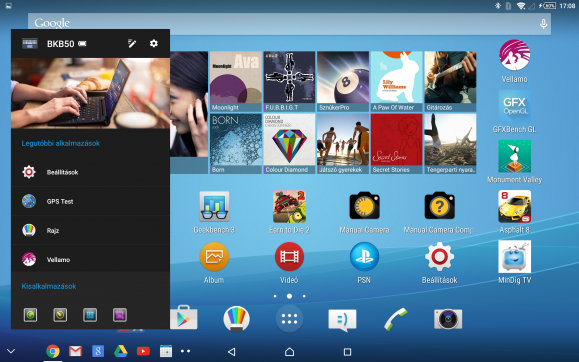The height and width of the screenshot is (362, 579).
Task: Tap the Android home navigation button
Action: [x=290, y=352]
